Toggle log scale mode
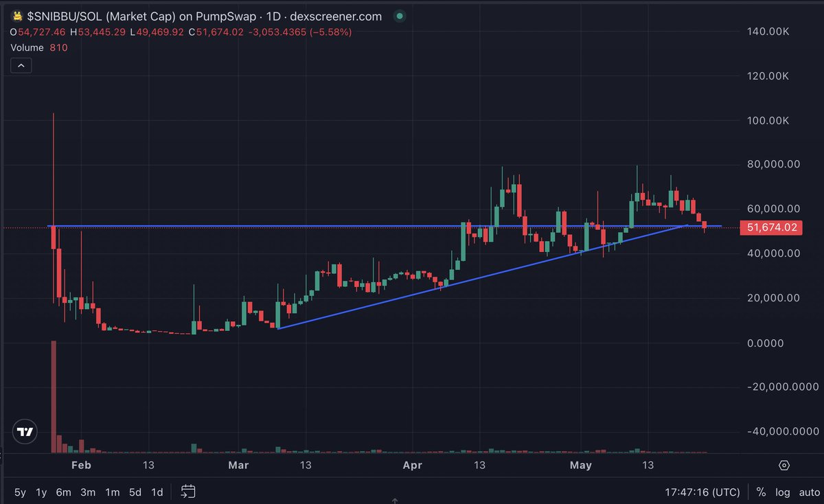 pos(782,492)
